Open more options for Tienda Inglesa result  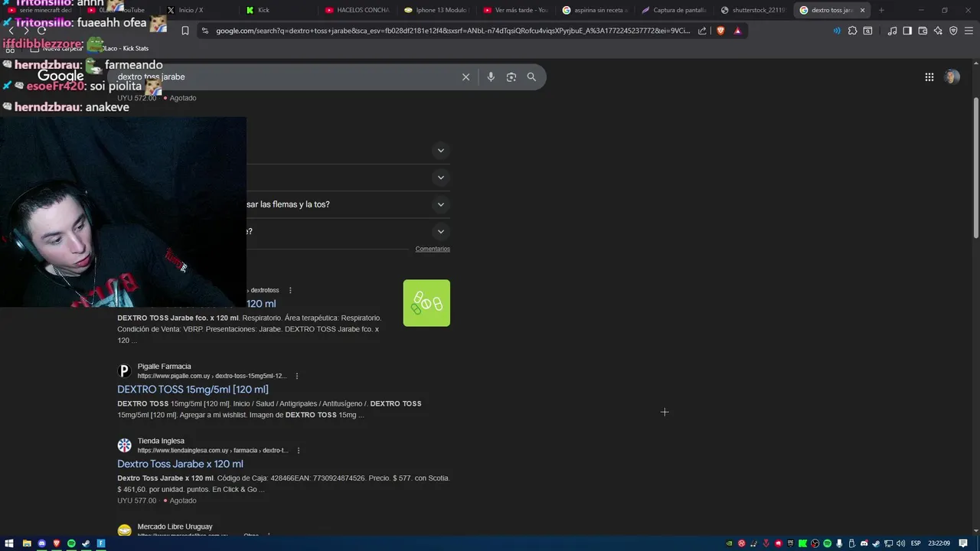[299, 450]
